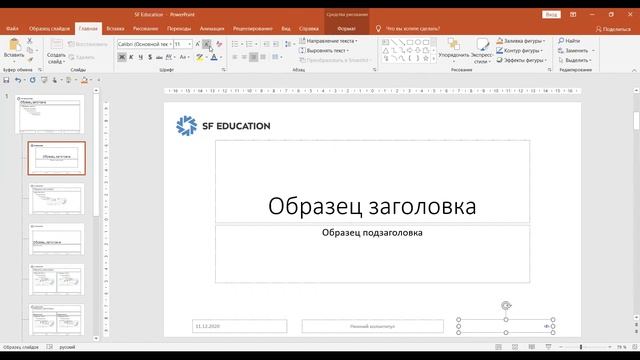Open text highlight color swatch
Screen dimensions: 640x360
point(200,57)
